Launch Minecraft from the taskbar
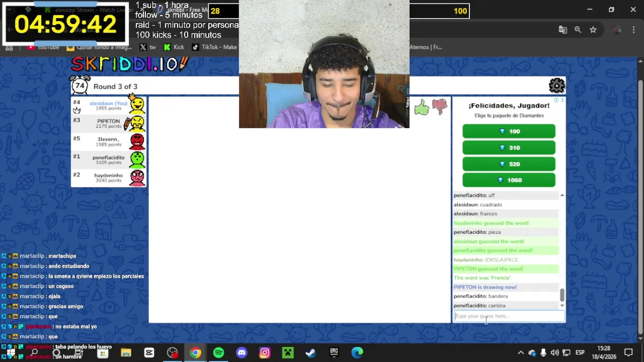 pos(288,352)
